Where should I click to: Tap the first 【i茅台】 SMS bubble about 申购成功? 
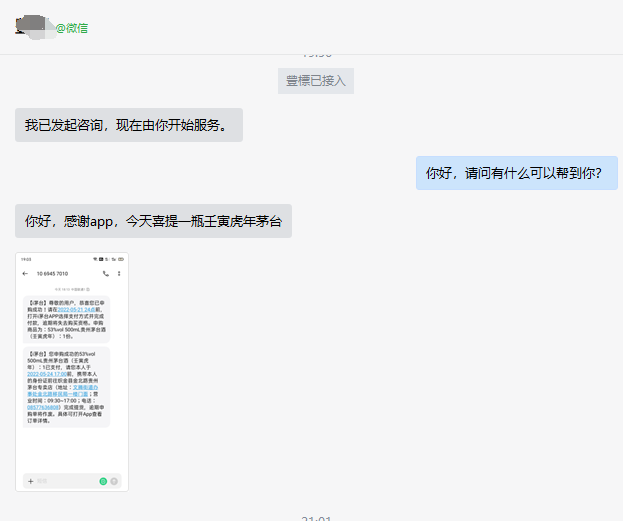point(66,320)
